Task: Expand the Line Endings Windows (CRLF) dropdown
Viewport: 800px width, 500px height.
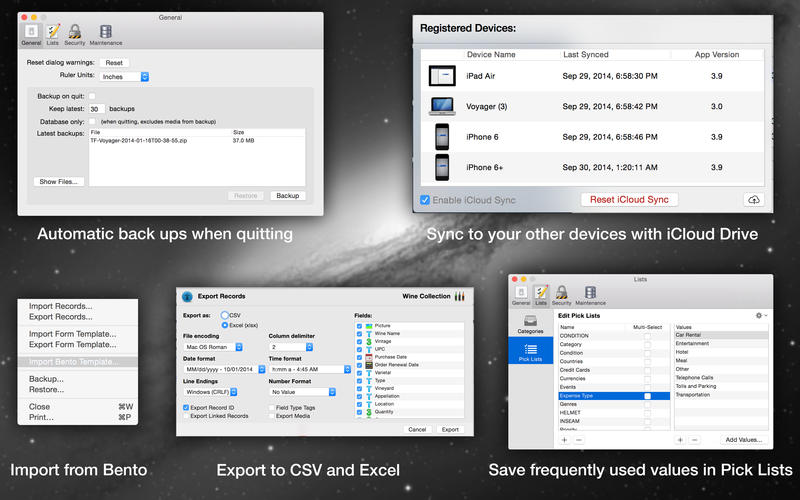Action: tap(210, 392)
